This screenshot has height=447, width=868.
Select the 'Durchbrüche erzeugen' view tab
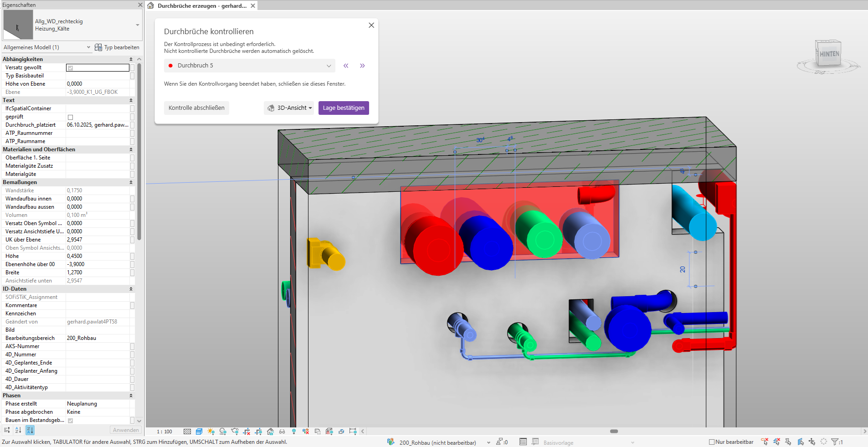point(201,6)
